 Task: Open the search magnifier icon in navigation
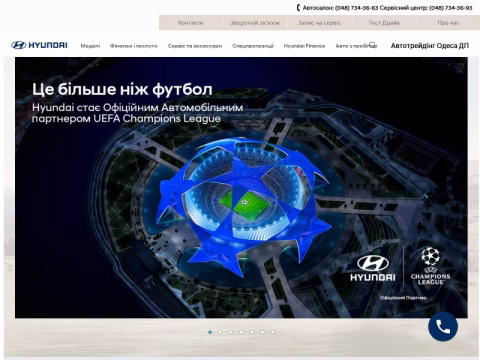[372, 45]
